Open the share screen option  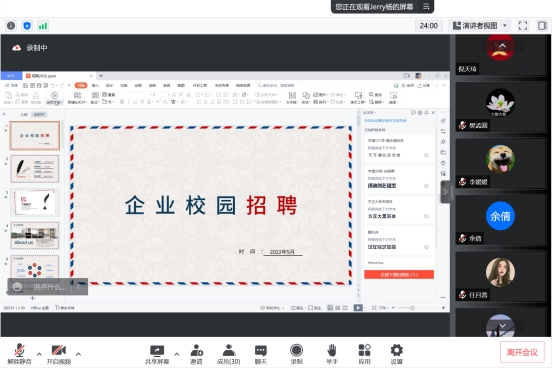(x=157, y=354)
